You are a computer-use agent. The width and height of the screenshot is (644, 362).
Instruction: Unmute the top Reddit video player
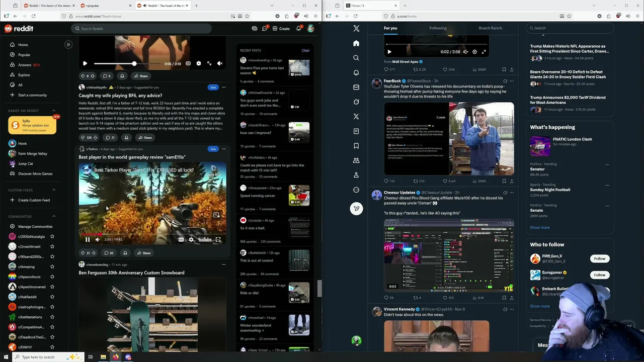point(219,63)
